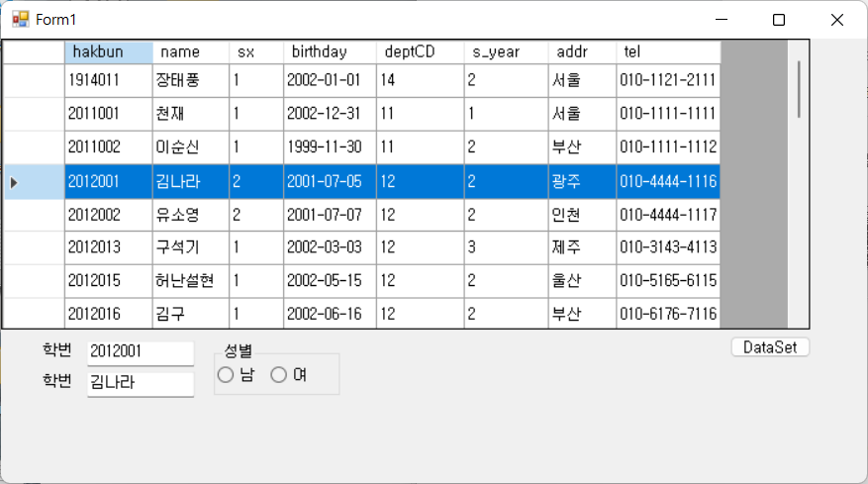Click the tel cell 010-6176-7116
Image resolution: width=868 pixels, height=484 pixels.
tap(668, 313)
